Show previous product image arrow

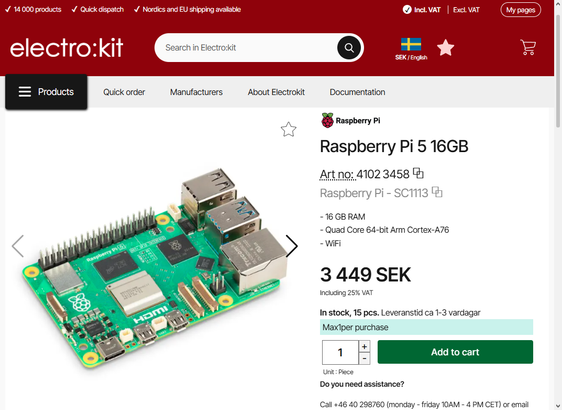tap(18, 246)
